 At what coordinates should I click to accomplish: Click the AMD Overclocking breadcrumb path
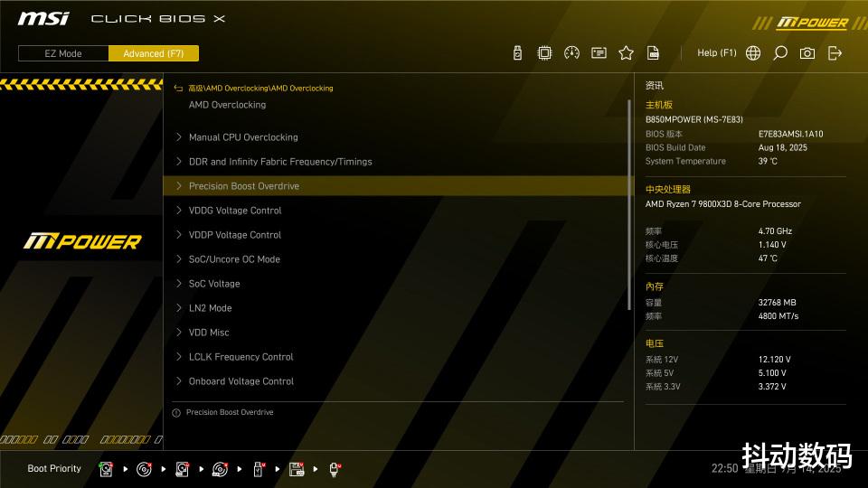point(260,88)
